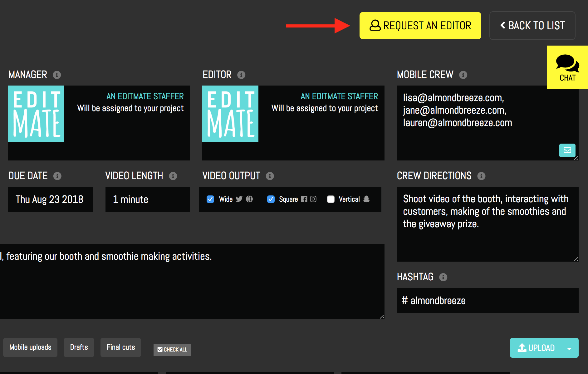
Task: Show info for Crew Directions
Action: click(481, 176)
